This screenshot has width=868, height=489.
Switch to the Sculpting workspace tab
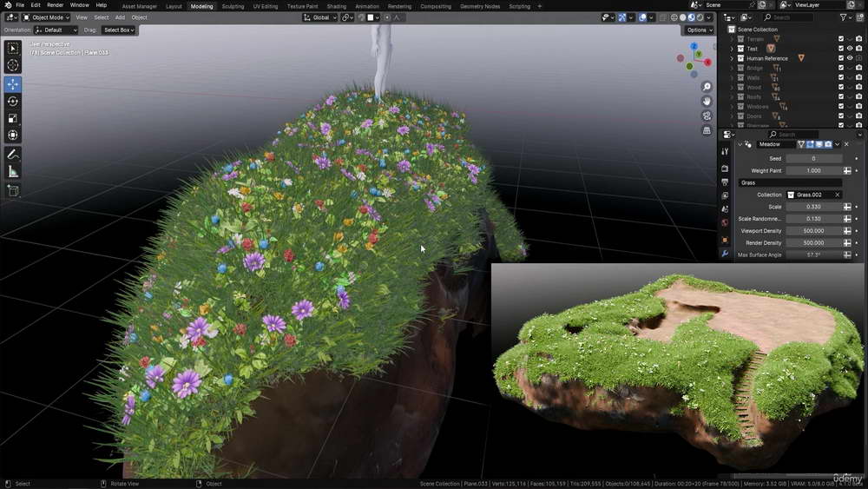[x=233, y=6]
